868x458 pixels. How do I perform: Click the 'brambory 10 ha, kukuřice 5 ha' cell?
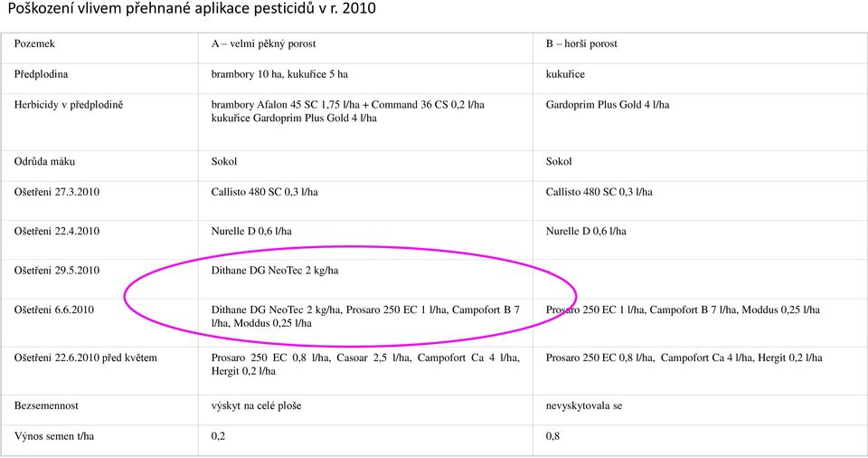[x=279, y=74]
